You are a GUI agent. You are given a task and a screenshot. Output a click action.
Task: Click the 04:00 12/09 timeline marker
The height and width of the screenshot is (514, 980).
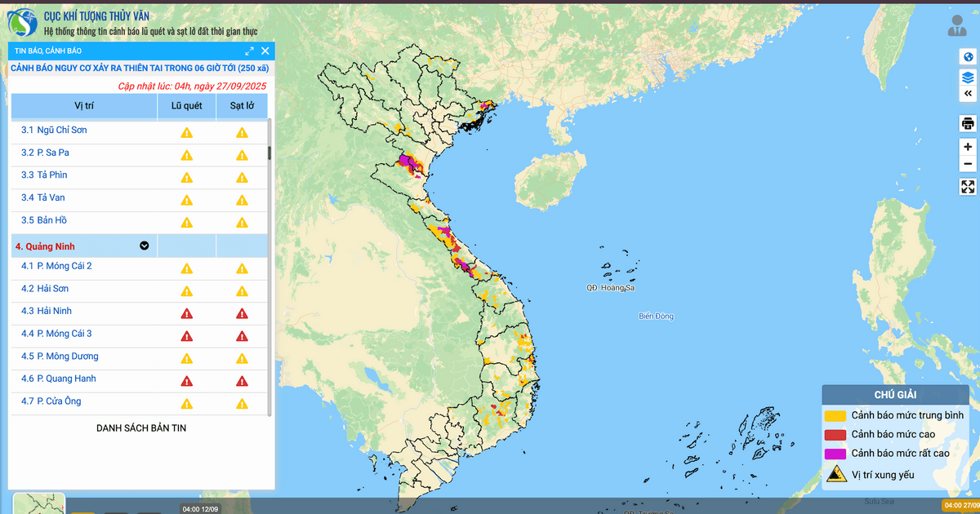(x=200, y=509)
